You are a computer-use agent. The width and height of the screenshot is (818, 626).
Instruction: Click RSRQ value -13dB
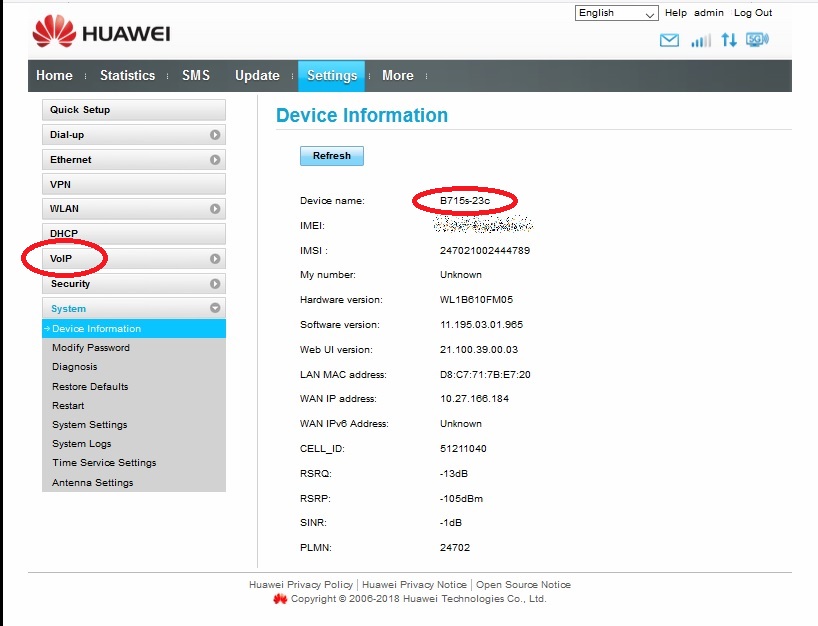pos(454,474)
